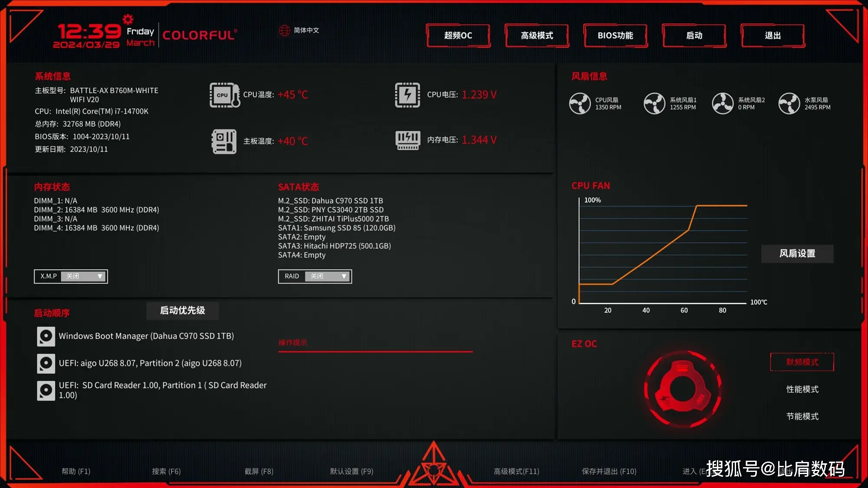
Task: Open 超频OC overclocking menu
Action: 457,35
